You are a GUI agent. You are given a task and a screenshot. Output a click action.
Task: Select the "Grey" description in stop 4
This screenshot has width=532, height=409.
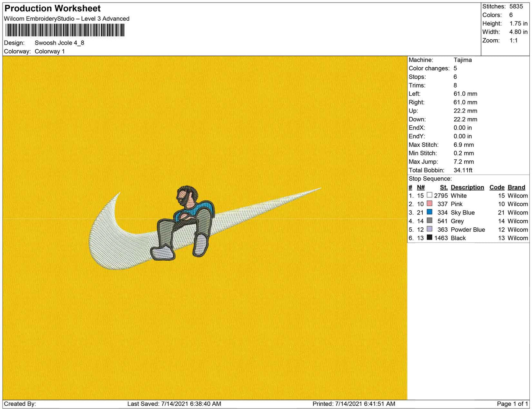click(457, 221)
